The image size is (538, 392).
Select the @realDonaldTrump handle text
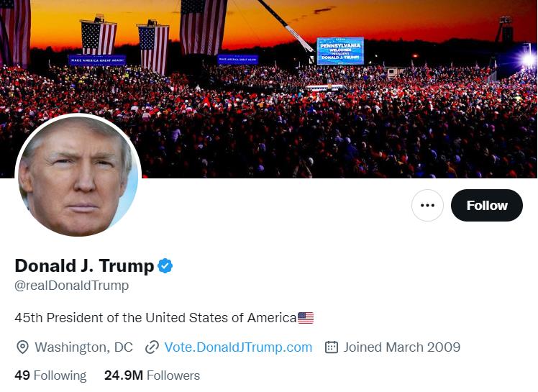pyautogui.click(x=72, y=286)
